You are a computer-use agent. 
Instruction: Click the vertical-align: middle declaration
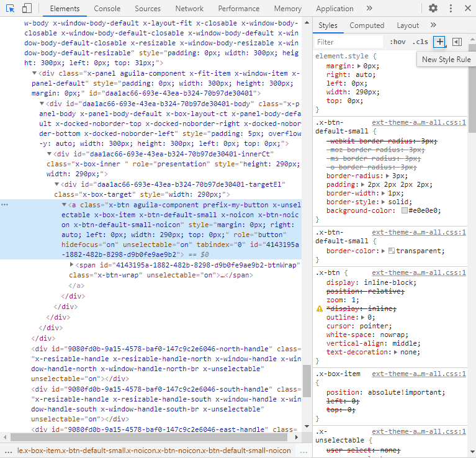point(374,344)
